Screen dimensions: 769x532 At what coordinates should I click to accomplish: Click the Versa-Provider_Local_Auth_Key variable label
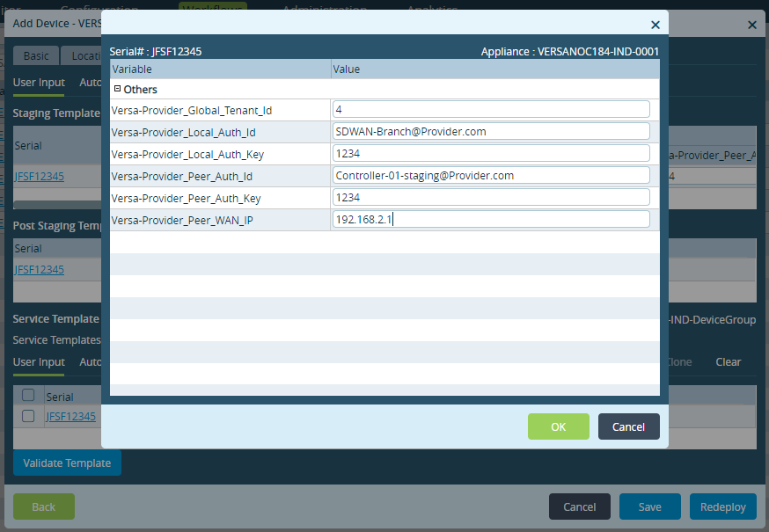click(x=187, y=155)
